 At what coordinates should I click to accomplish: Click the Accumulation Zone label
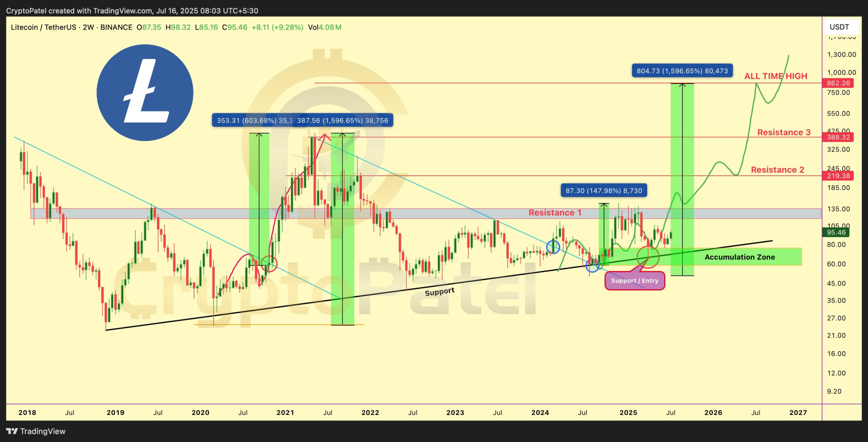tap(740, 257)
